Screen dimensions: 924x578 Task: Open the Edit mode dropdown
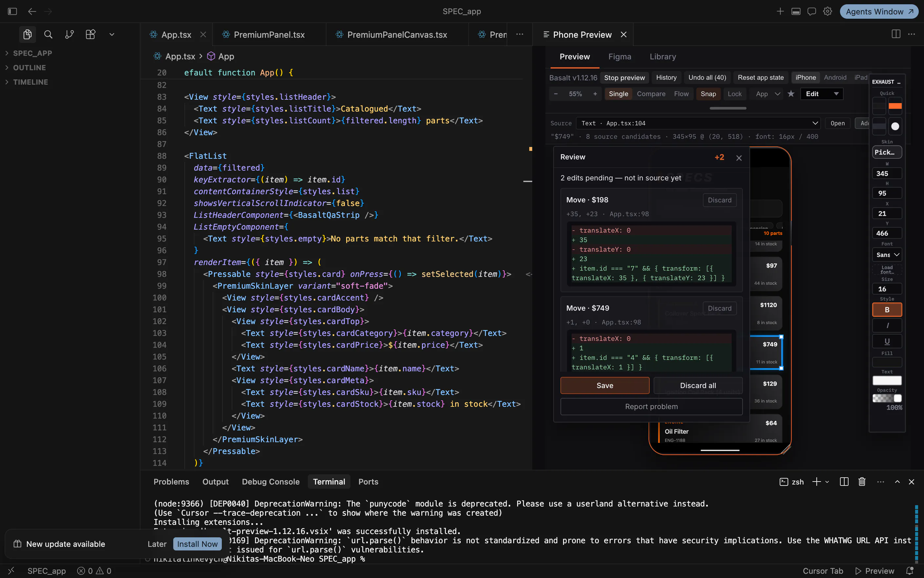822,94
